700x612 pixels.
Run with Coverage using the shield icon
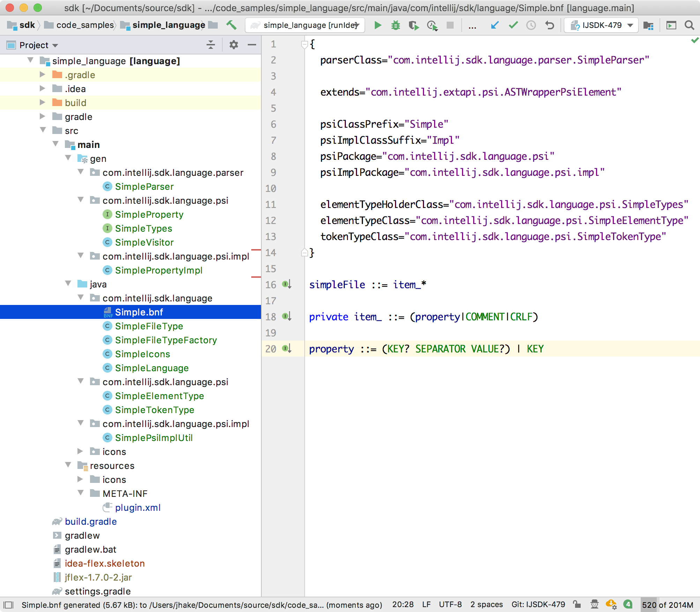pos(414,25)
